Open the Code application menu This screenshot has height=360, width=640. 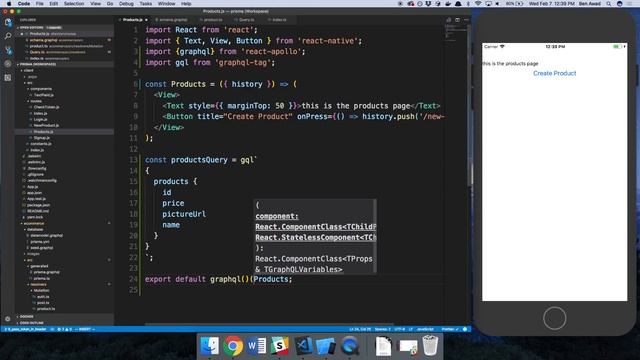tap(24, 4)
